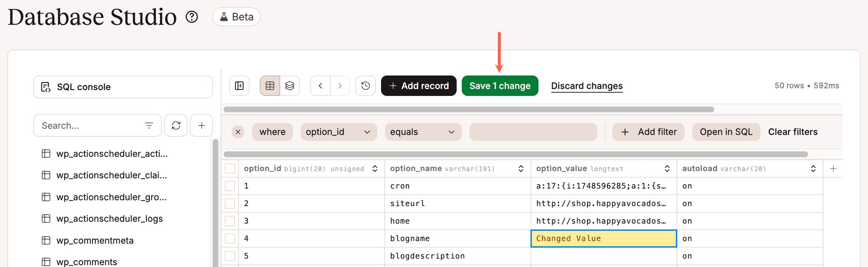Click the table Search field
The width and height of the screenshot is (868, 267).
point(91,125)
